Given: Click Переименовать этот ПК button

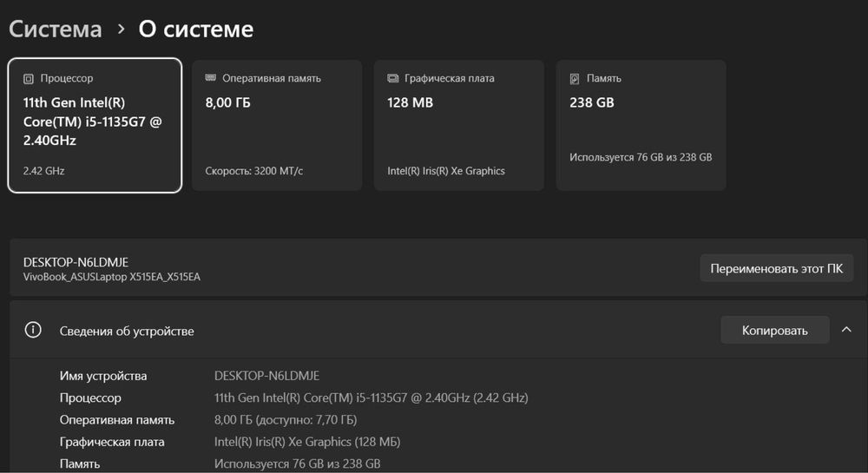Looking at the screenshot, I should [776, 268].
